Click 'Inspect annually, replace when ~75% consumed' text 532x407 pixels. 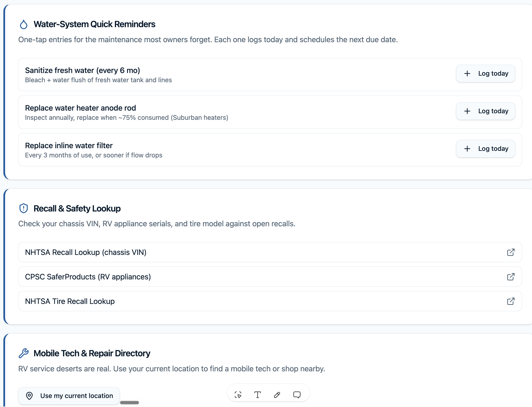click(97, 118)
